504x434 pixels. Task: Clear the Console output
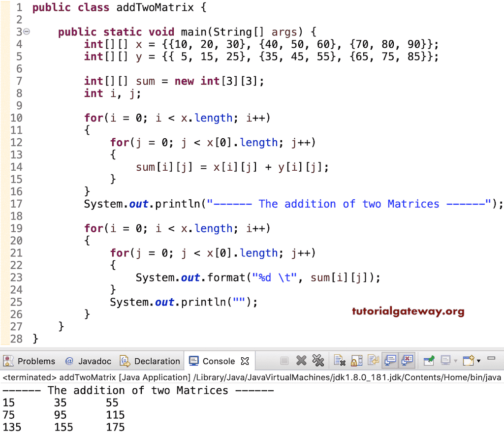[339, 360]
